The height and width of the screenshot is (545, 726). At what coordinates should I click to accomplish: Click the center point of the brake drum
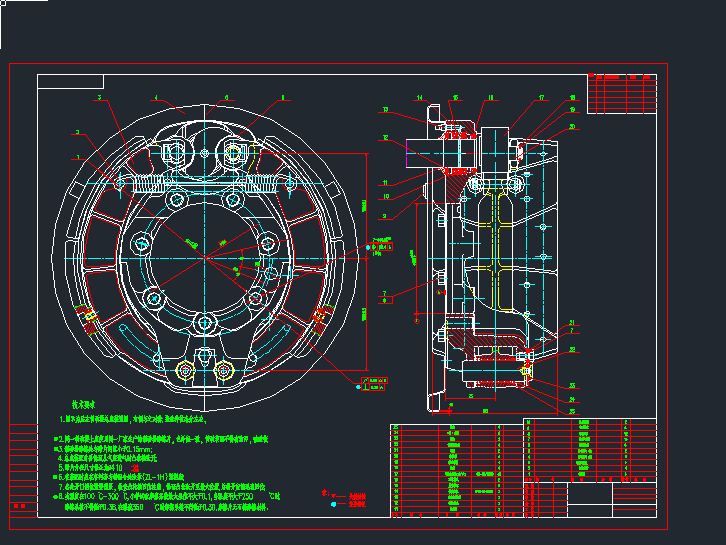(x=205, y=256)
